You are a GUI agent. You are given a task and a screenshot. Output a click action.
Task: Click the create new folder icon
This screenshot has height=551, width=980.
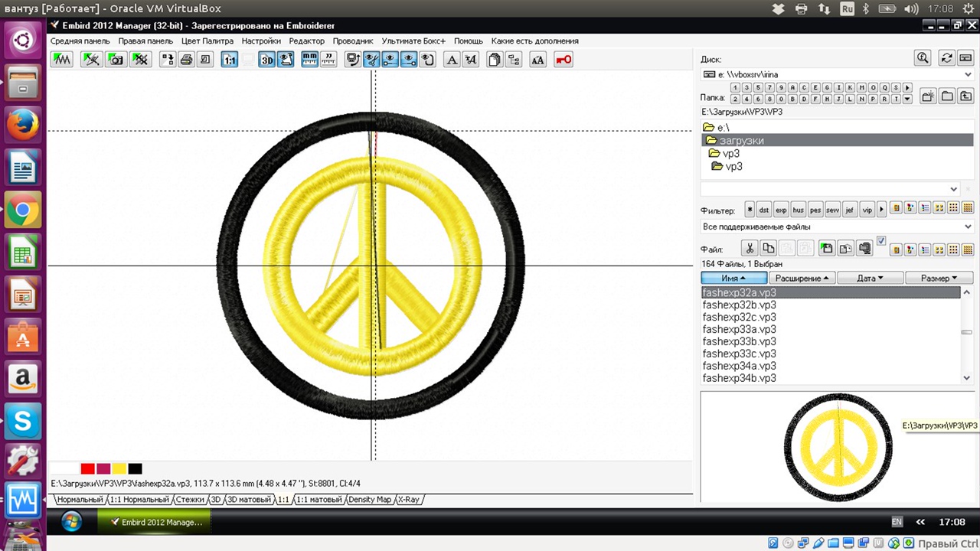[928, 96]
